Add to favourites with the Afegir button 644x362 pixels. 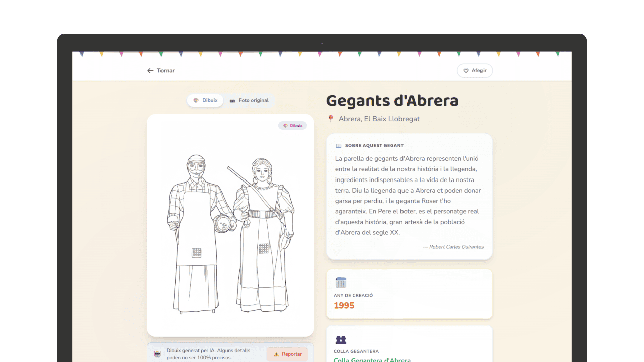pyautogui.click(x=474, y=71)
